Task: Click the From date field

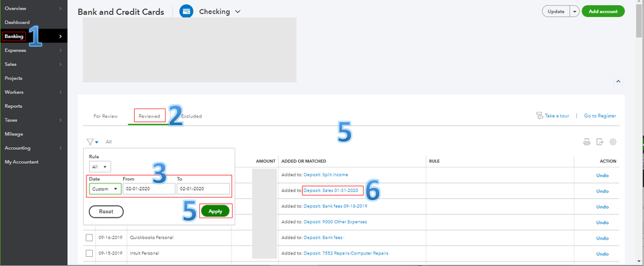Action: pos(149,189)
